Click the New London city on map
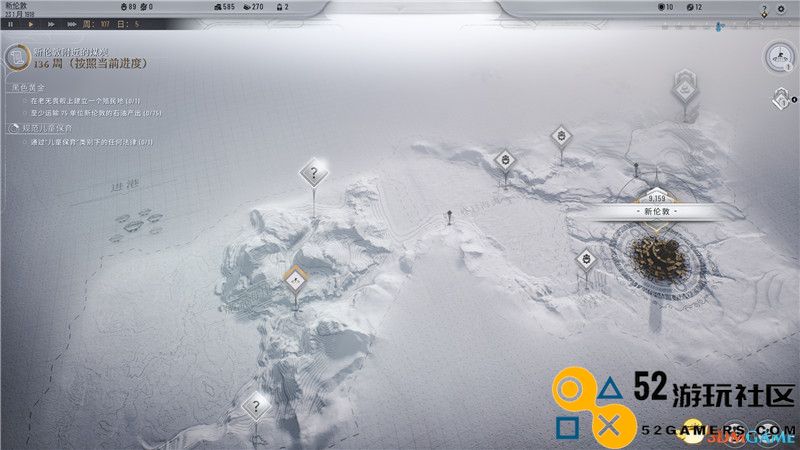Viewport: 800px width, 450px height. tap(657, 260)
